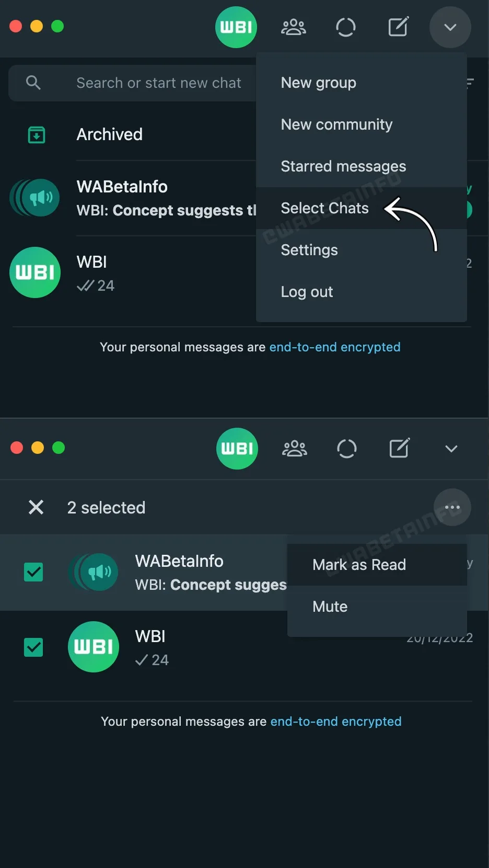Cancel selection with the X button

pyautogui.click(x=36, y=507)
